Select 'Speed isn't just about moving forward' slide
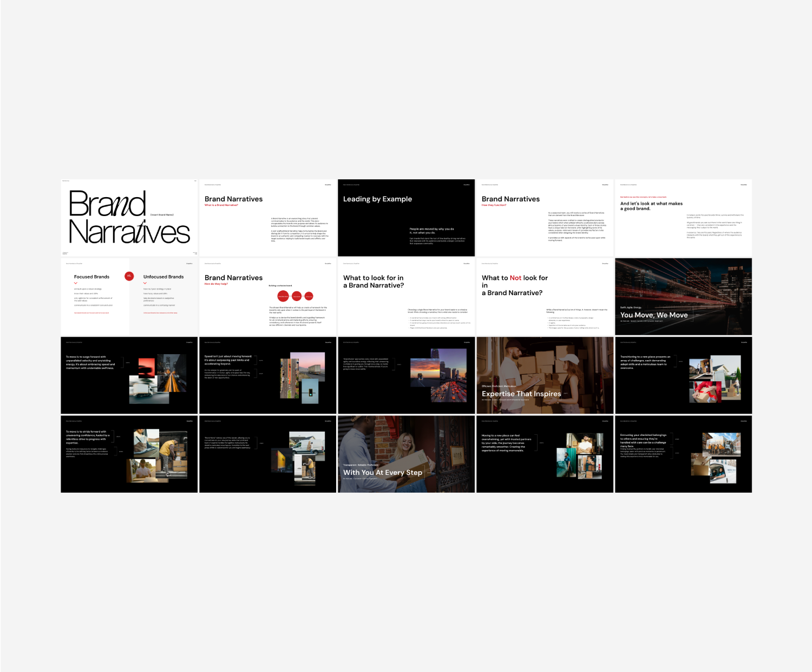The height and width of the screenshot is (672, 812). coord(267,375)
